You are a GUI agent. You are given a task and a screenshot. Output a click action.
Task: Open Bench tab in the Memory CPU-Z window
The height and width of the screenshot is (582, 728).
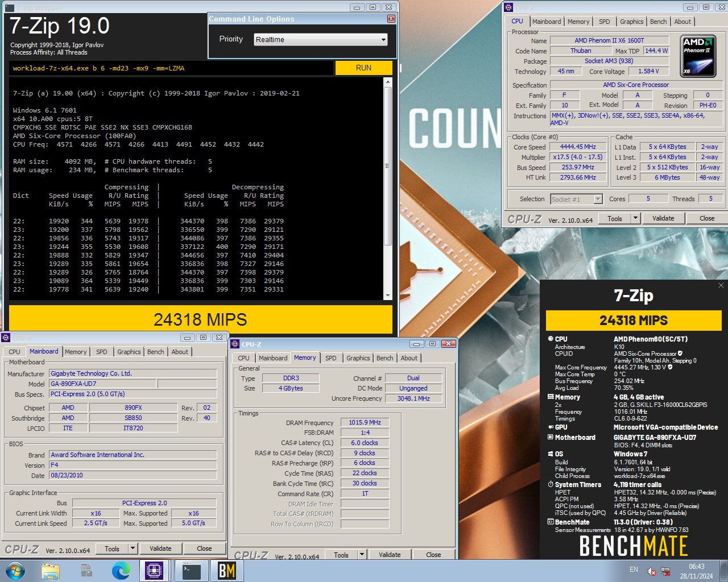click(384, 358)
